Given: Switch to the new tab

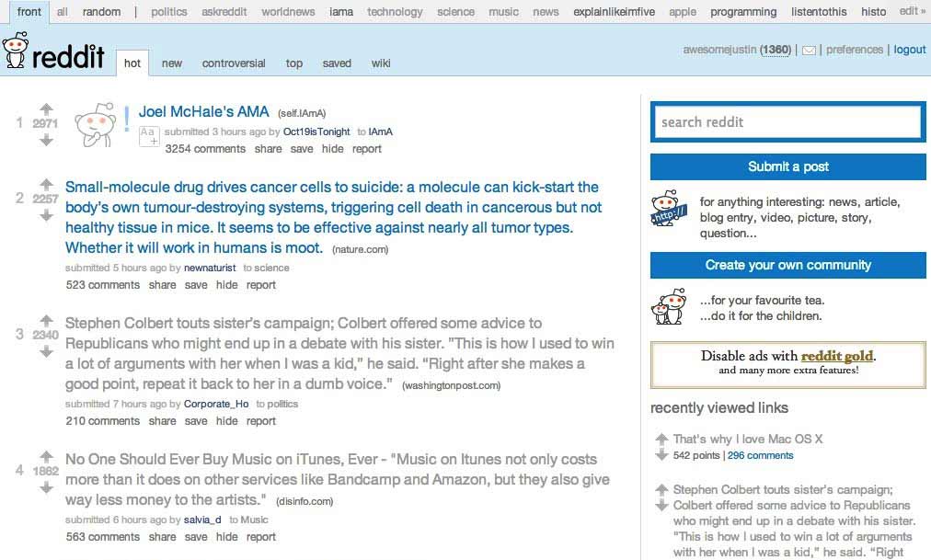Looking at the screenshot, I should click(x=171, y=63).
